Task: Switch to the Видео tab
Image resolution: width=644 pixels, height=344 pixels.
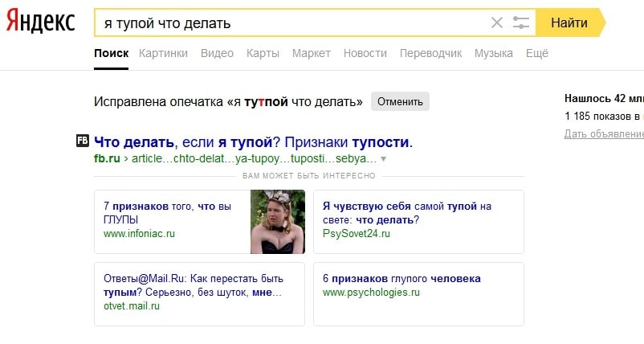Action: point(217,53)
